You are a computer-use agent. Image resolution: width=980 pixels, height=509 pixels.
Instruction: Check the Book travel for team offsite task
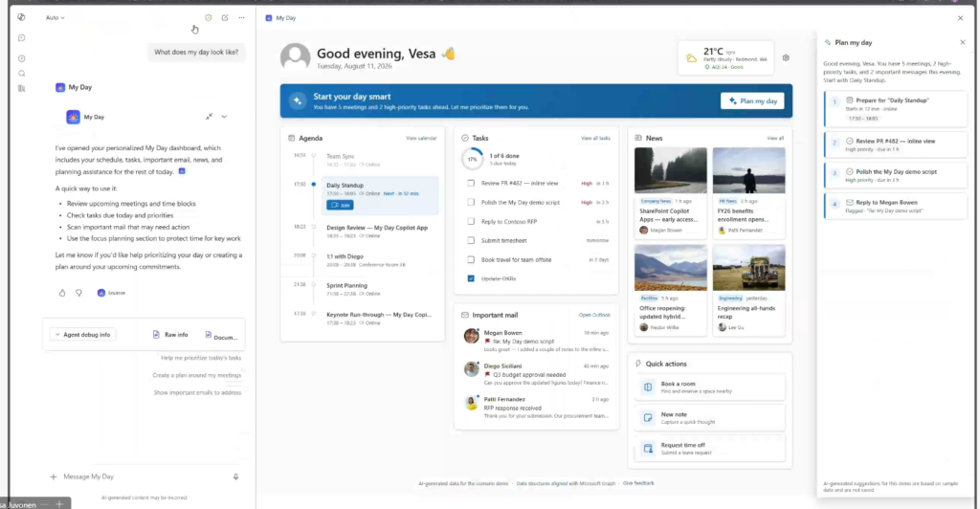(471, 259)
